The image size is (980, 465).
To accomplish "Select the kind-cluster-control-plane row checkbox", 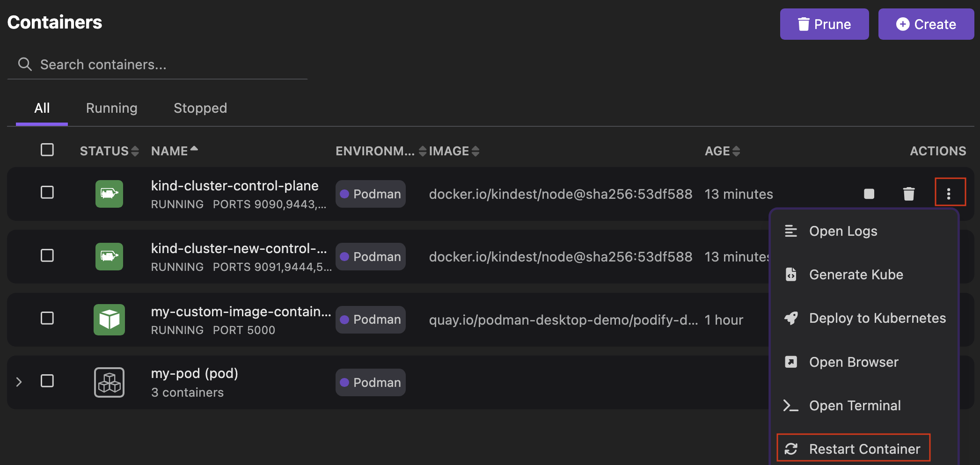I will pos(47,193).
